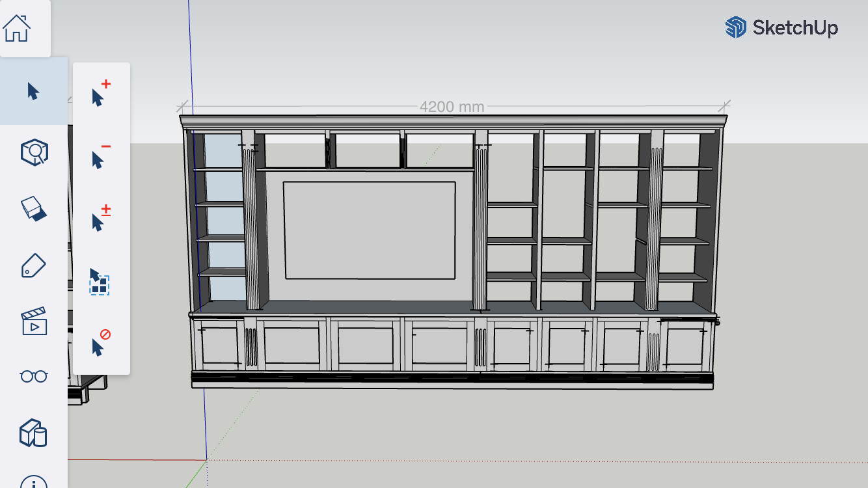The width and height of the screenshot is (868, 488).
Task: Open the Styles glasses icon
Action: click(x=34, y=376)
